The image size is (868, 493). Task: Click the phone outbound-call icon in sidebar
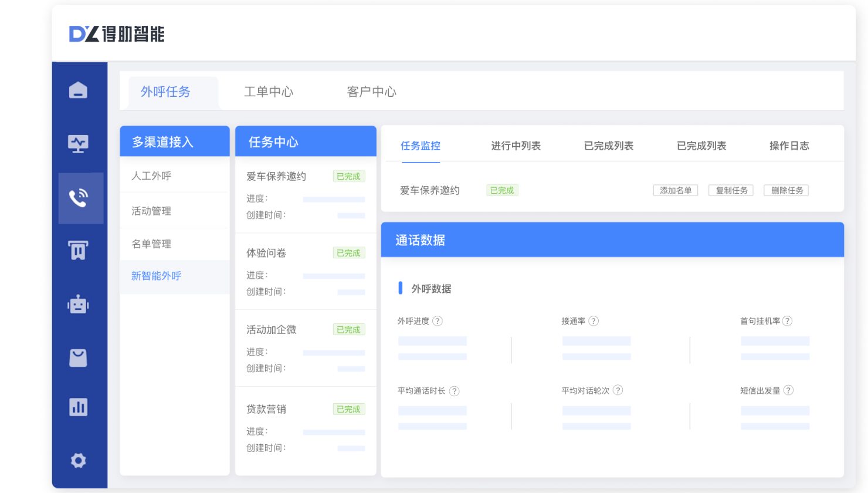(x=80, y=198)
